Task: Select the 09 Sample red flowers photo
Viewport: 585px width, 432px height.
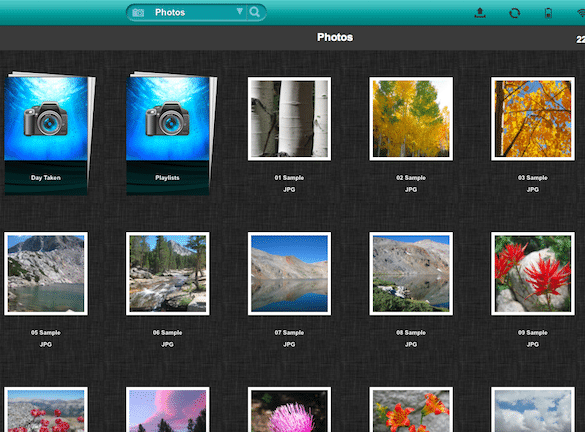Action: (533, 273)
